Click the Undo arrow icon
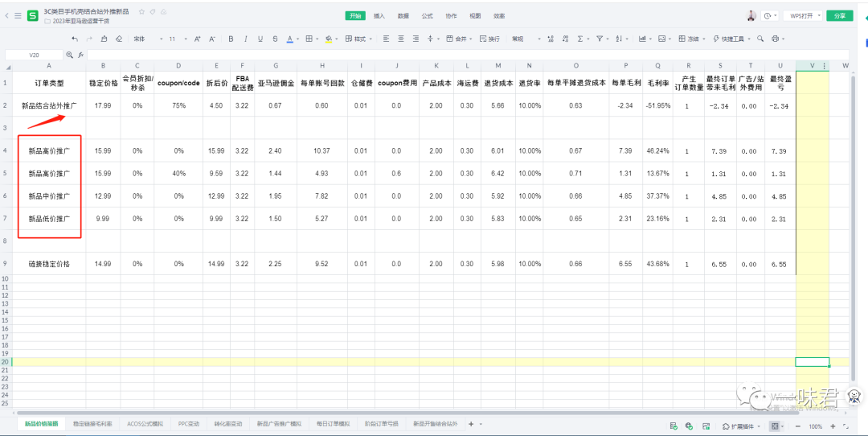The height and width of the screenshot is (436, 868). [x=75, y=39]
